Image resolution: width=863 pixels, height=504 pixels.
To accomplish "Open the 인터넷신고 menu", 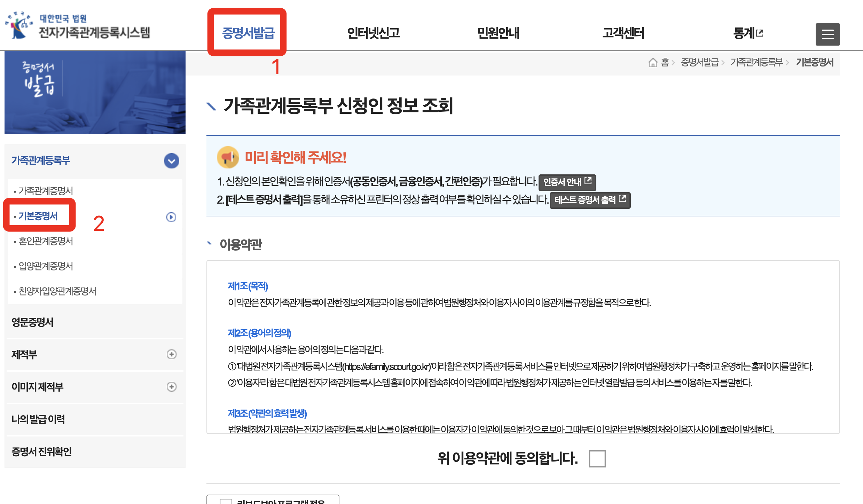I will (x=373, y=33).
